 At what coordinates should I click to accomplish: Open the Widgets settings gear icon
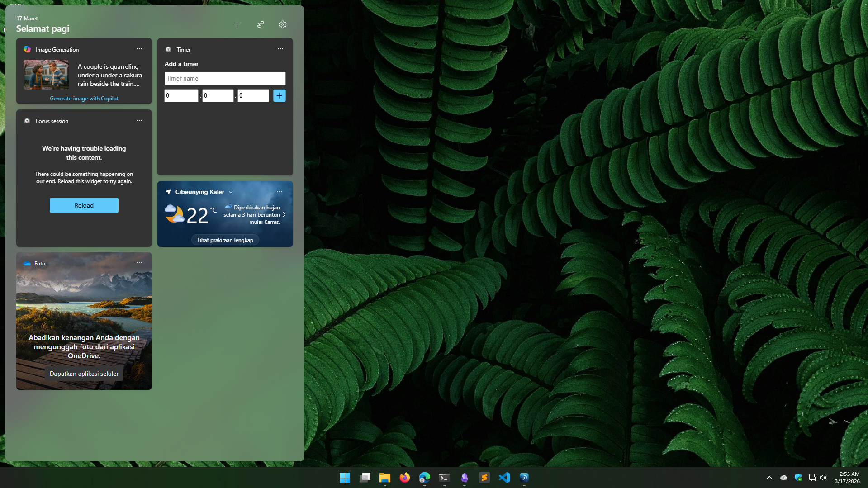pyautogui.click(x=282, y=24)
